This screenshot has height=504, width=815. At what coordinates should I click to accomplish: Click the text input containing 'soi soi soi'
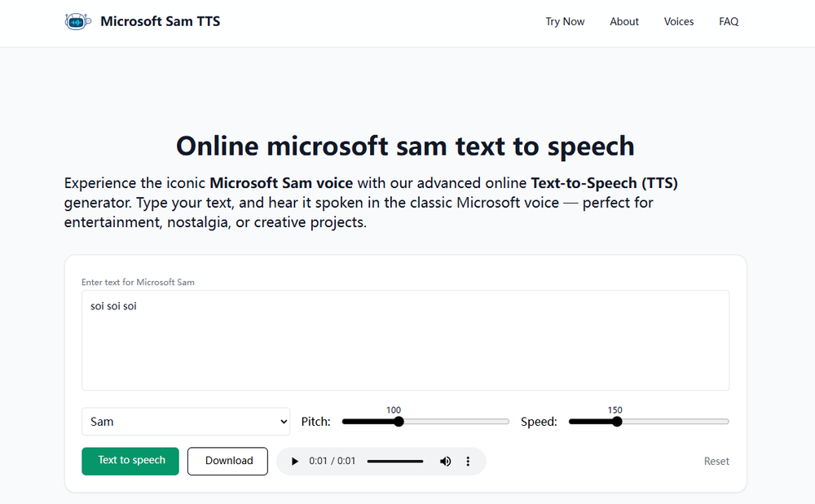coord(405,340)
